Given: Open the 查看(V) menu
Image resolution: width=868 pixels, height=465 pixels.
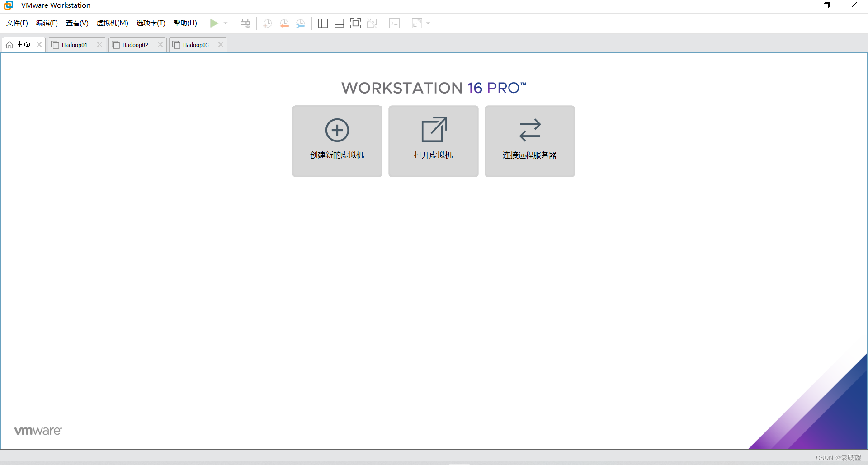Looking at the screenshot, I should pos(77,23).
